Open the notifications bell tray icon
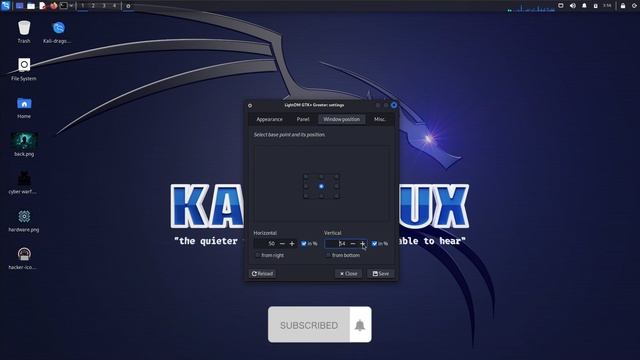 point(584,6)
